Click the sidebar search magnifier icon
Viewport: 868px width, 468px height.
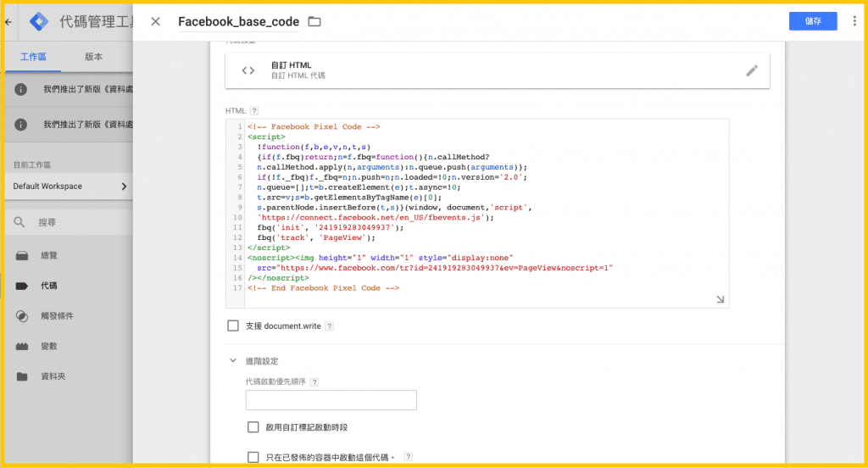pos(19,222)
